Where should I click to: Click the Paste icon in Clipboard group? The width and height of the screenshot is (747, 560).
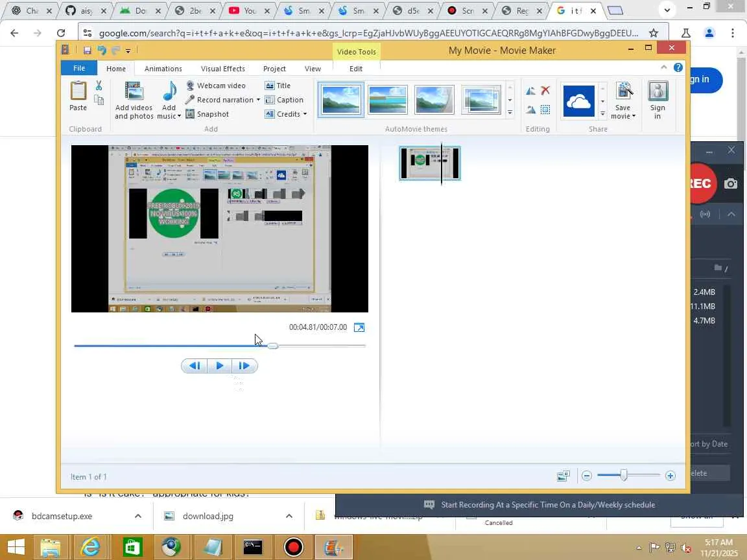tap(78, 91)
